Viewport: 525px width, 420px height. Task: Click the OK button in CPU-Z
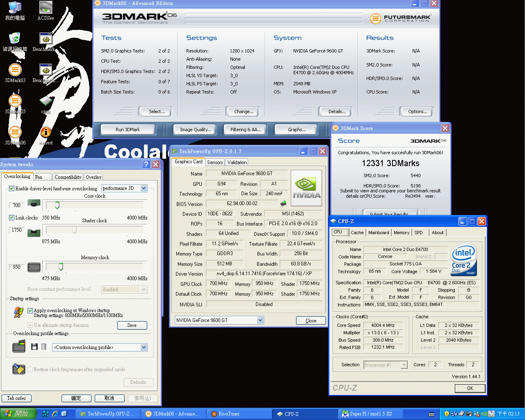pos(470,388)
